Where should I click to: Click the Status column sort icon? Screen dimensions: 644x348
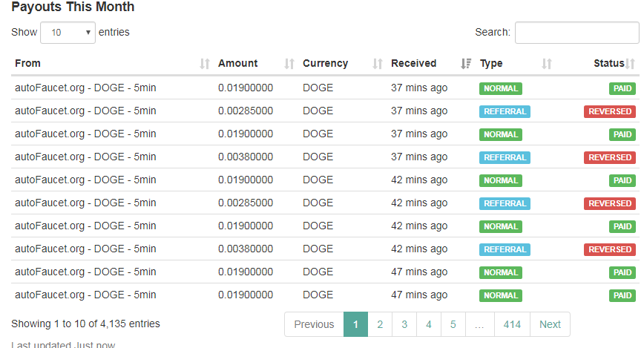[631, 64]
